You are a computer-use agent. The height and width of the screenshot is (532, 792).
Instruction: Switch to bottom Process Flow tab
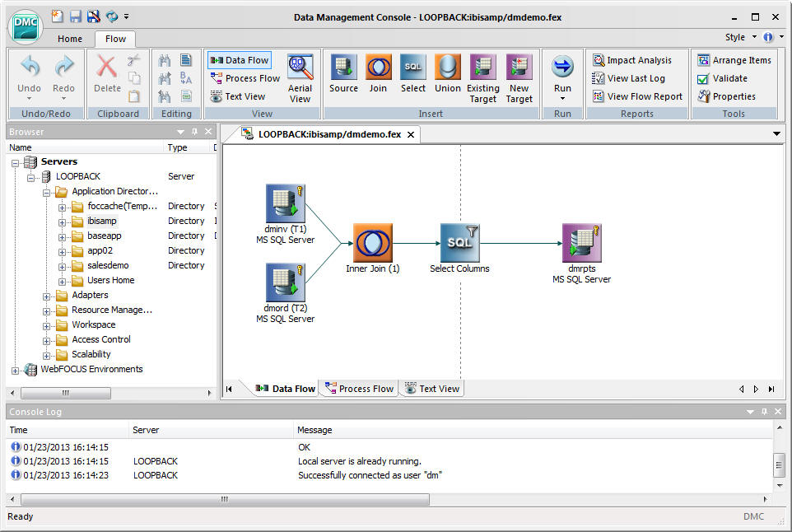tap(359, 389)
